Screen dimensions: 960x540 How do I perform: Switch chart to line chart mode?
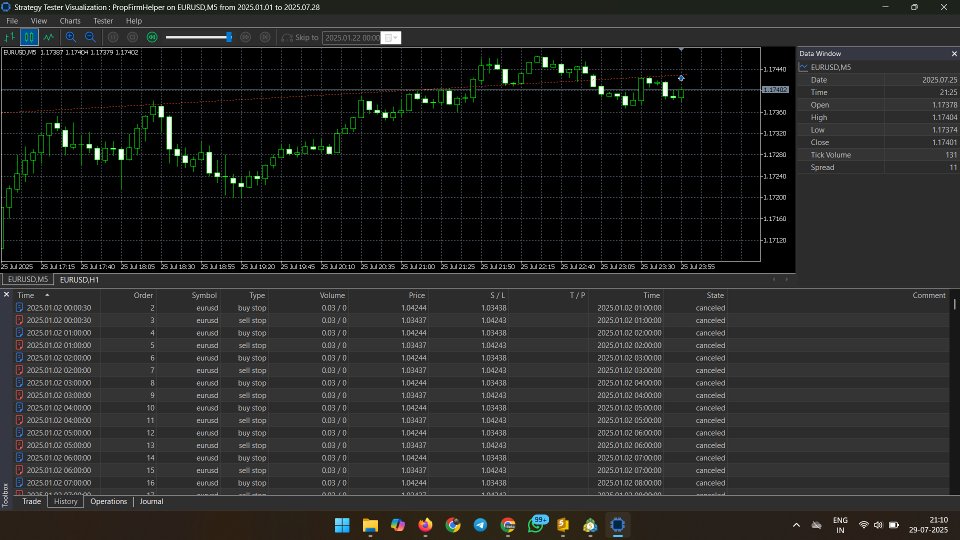point(48,37)
